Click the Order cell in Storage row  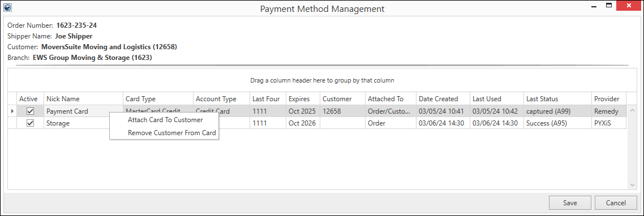click(x=390, y=123)
